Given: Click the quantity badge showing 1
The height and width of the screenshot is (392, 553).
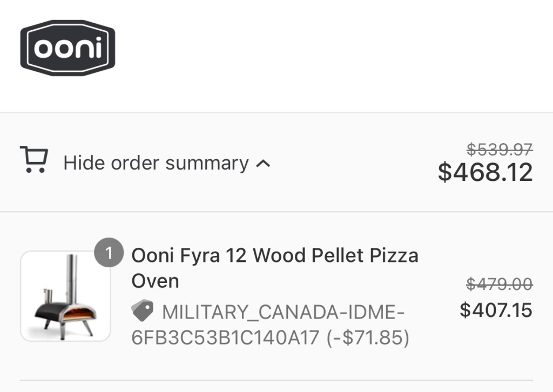Looking at the screenshot, I should click(x=109, y=253).
